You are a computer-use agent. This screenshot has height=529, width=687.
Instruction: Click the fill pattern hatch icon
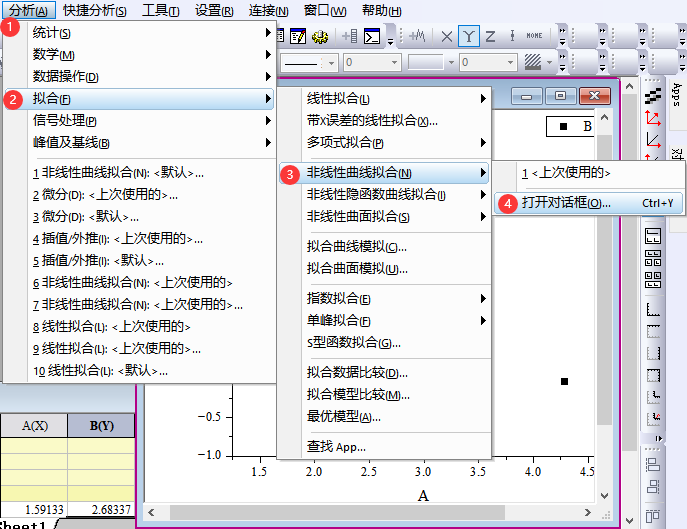click(x=533, y=62)
